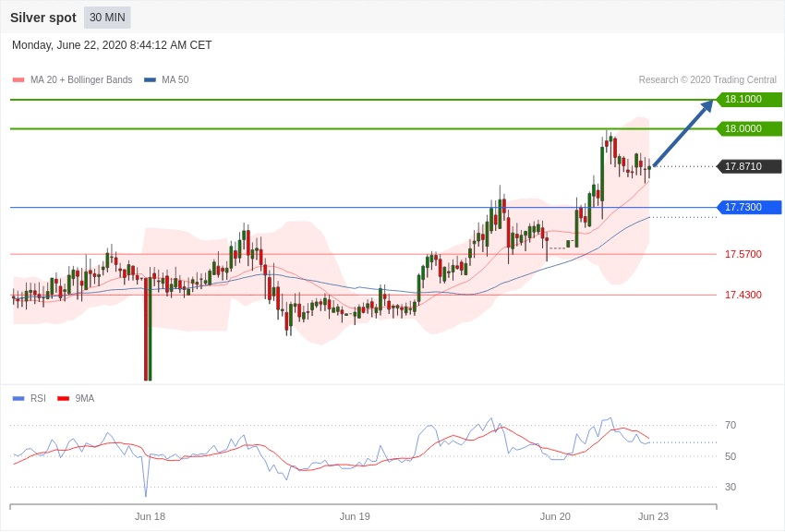
Task: Select the RSI legend label
Action: pyautogui.click(x=38, y=398)
